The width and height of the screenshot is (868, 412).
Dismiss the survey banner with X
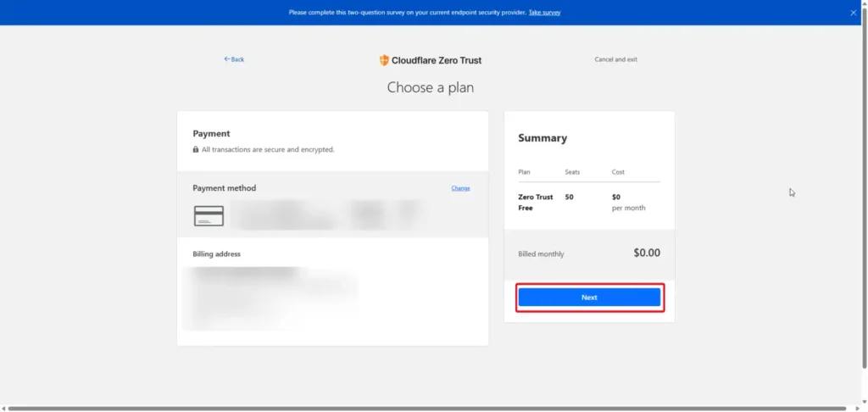pos(853,13)
